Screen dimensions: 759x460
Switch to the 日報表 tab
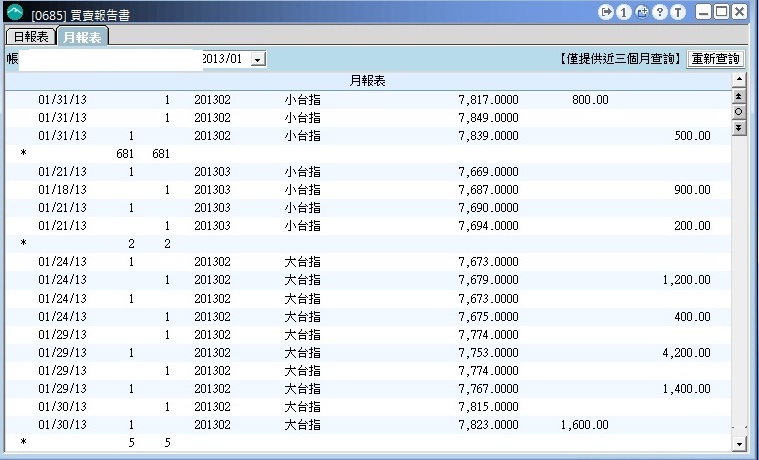point(30,37)
